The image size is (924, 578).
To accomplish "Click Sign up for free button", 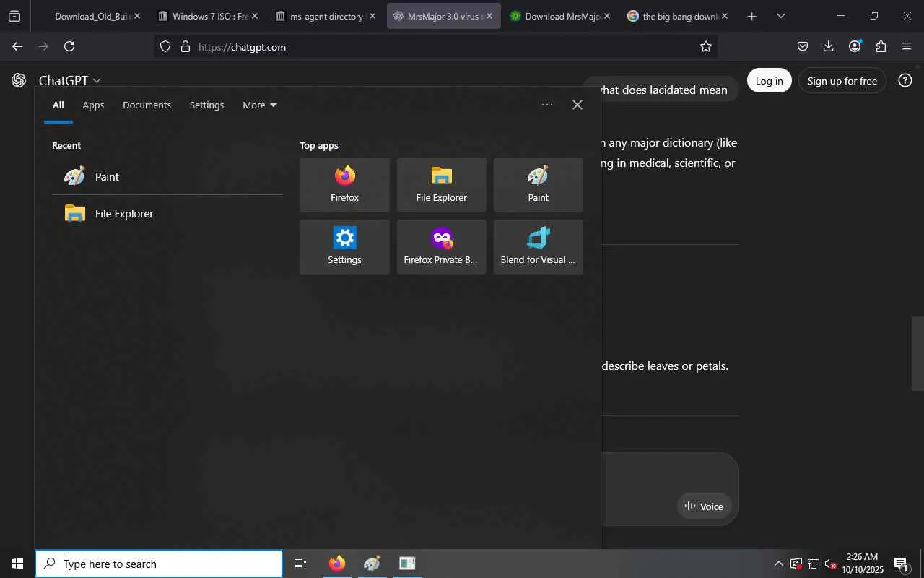I will pyautogui.click(x=842, y=81).
